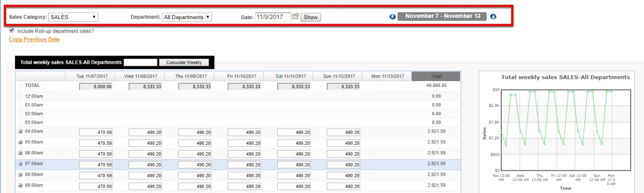Click 04:00am Tuesday field 470.59
644x193 pixels.
click(x=96, y=132)
